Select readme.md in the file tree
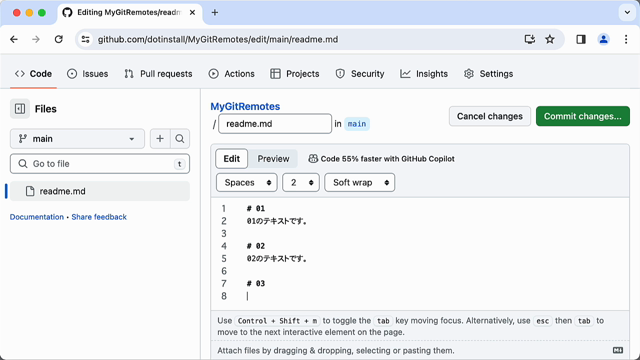The height and width of the screenshot is (360, 640). point(100,191)
